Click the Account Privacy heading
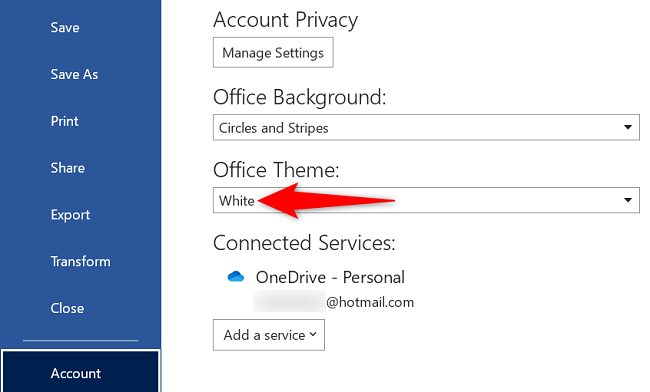Screen dimensions: 650x392 click(x=285, y=20)
